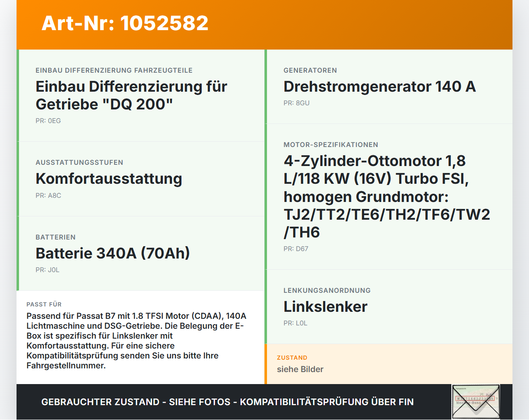Click the 'BATTERIEN' label

click(55, 237)
